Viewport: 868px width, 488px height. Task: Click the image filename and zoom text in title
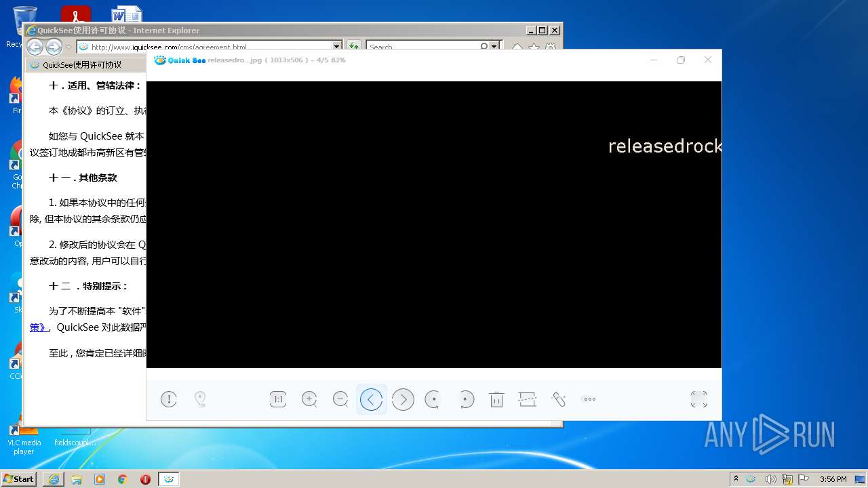pyautogui.click(x=277, y=60)
